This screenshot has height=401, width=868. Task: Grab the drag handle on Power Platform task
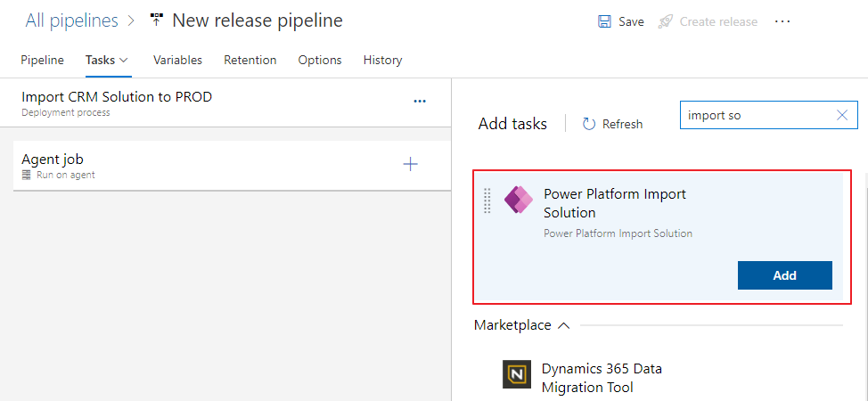[487, 200]
